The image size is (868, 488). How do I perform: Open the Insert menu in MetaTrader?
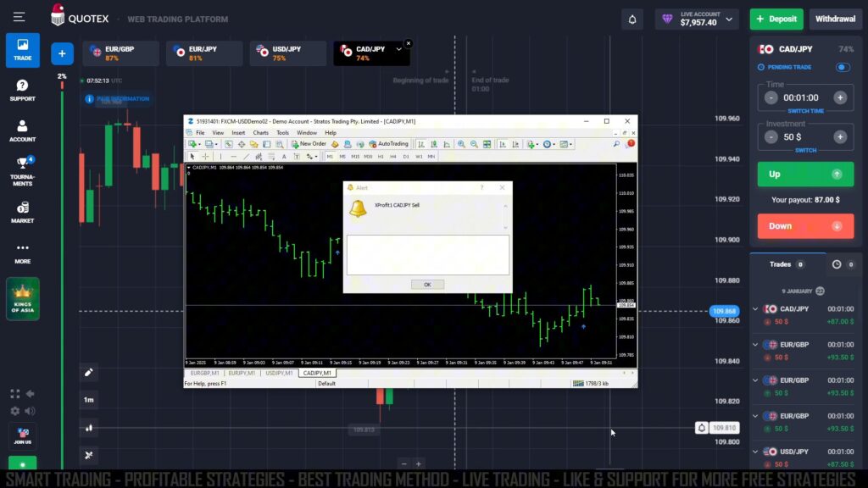tap(238, 133)
